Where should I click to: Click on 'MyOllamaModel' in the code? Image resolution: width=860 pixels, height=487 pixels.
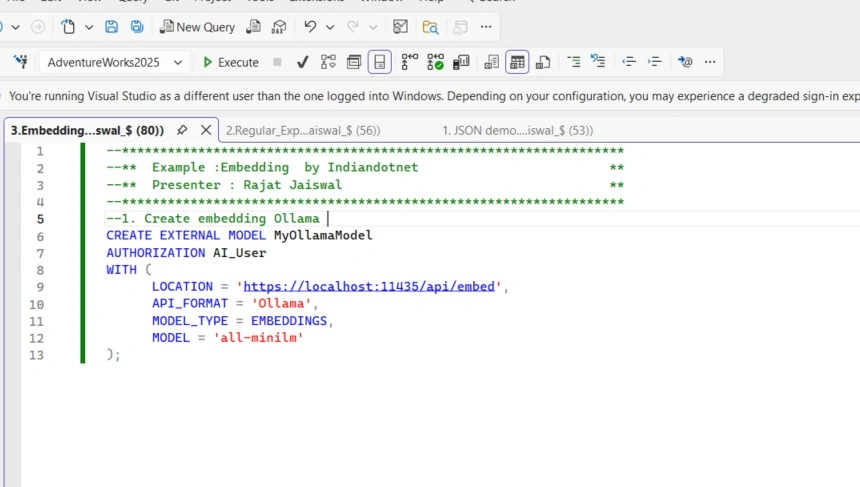tap(323, 235)
